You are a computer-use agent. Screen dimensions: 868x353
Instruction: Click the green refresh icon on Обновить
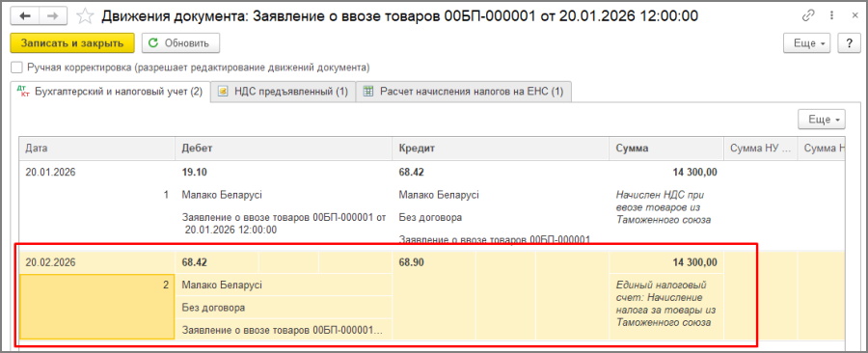click(x=154, y=43)
